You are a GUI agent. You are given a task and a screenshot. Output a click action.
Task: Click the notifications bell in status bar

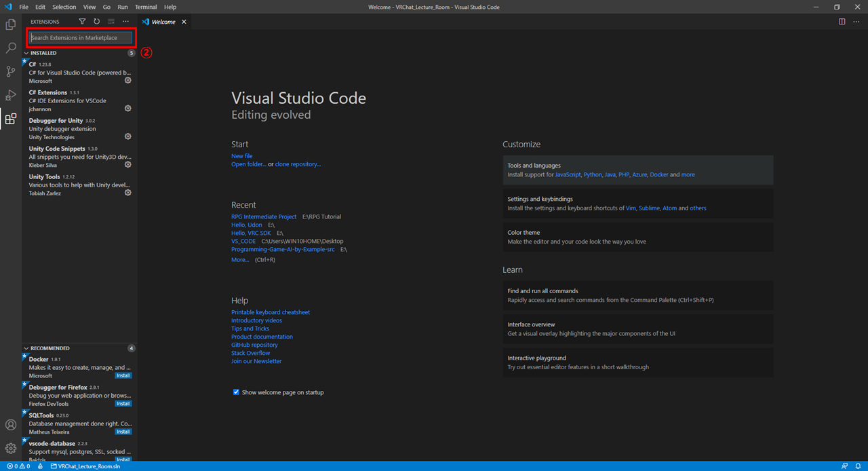(858, 466)
